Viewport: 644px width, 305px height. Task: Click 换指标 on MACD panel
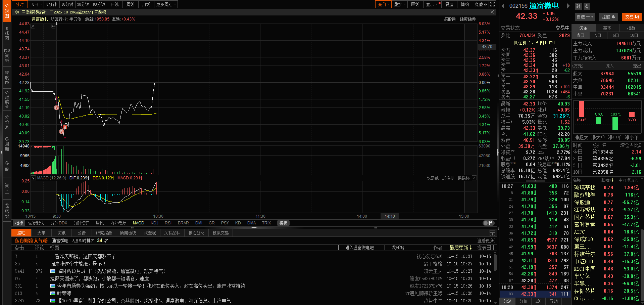(463, 178)
